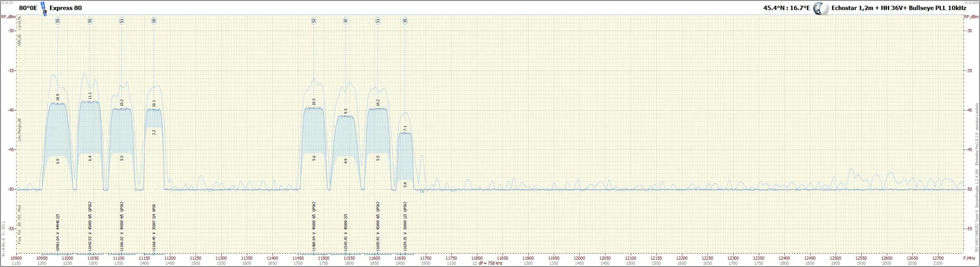Click the 11700 MHz frequency axis tick
The image size is (980, 267).
tap(426, 258)
